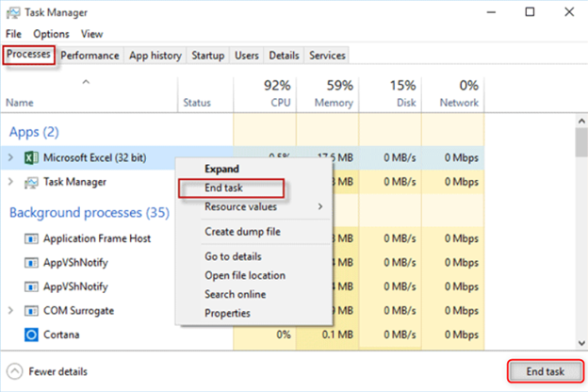This screenshot has height=392, width=588.
Task: Maximize the Task Manager window
Action: 530,12
